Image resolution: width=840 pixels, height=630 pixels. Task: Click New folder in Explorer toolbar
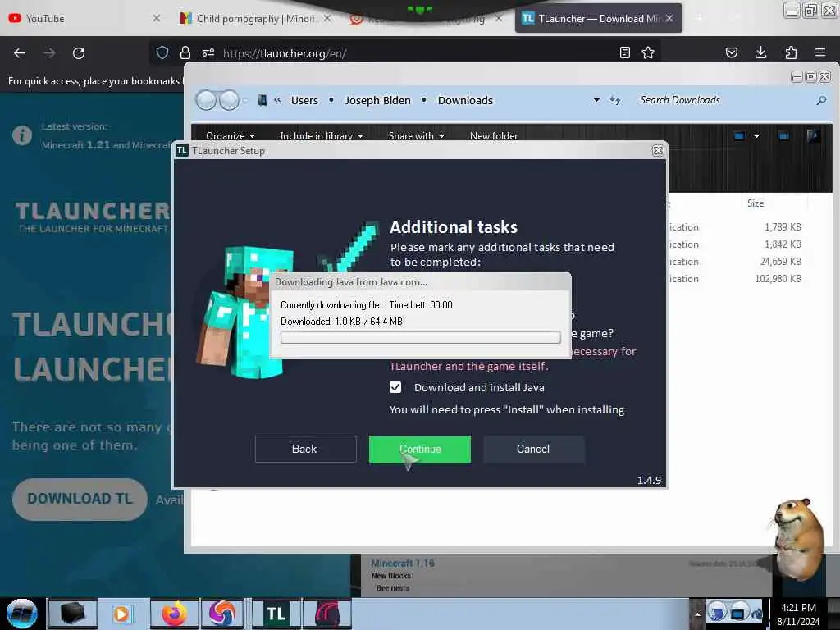pos(494,135)
